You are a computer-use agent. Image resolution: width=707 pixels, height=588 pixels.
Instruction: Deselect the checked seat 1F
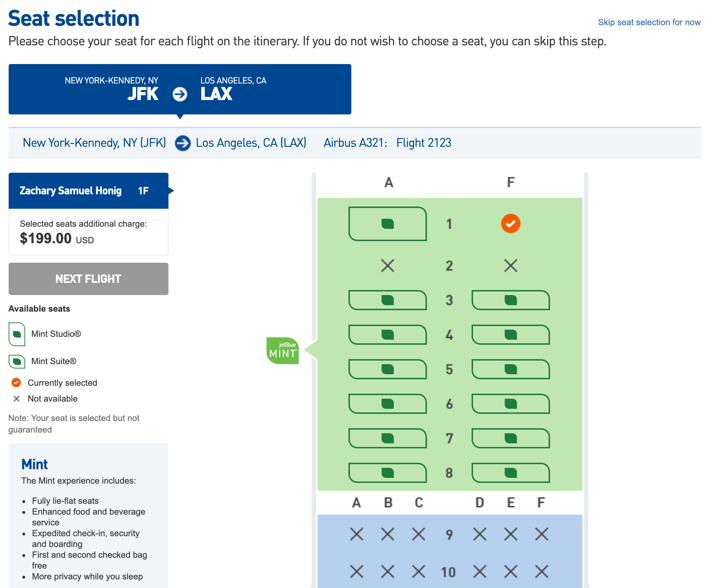point(510,223)
